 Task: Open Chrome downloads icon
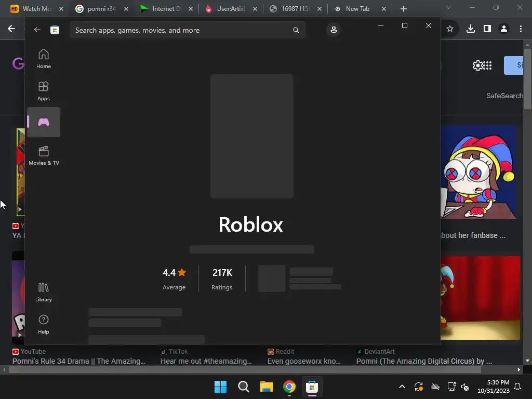(x=471, y=29)
